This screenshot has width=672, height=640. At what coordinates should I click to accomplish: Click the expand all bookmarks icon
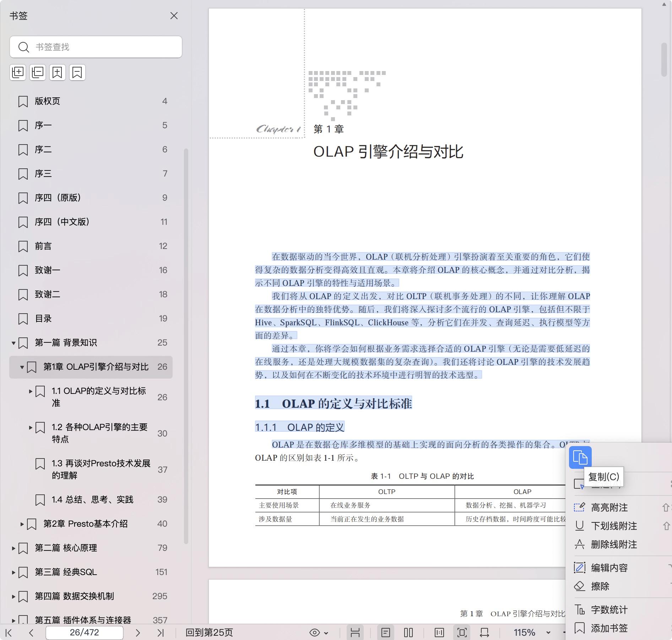pos(18,72)
